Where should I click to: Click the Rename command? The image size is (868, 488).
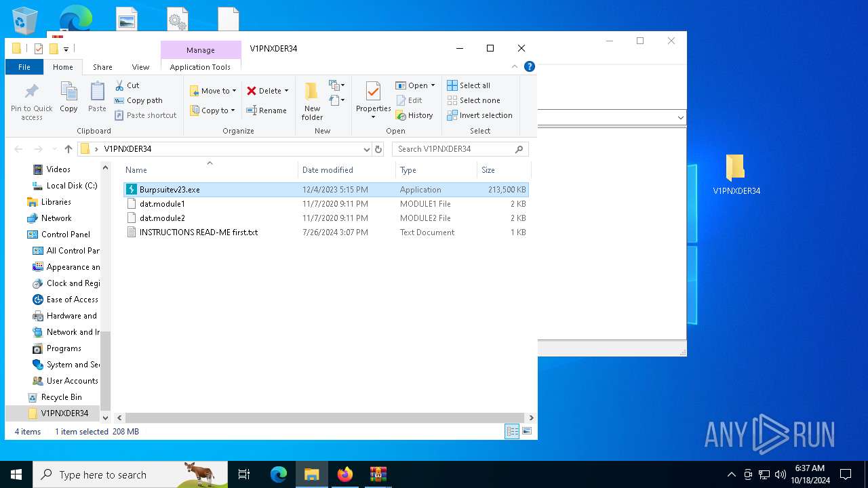266,110
